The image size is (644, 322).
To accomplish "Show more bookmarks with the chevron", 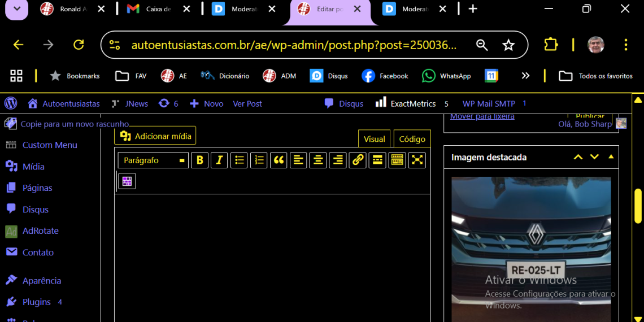I will (x=525, y=76).
